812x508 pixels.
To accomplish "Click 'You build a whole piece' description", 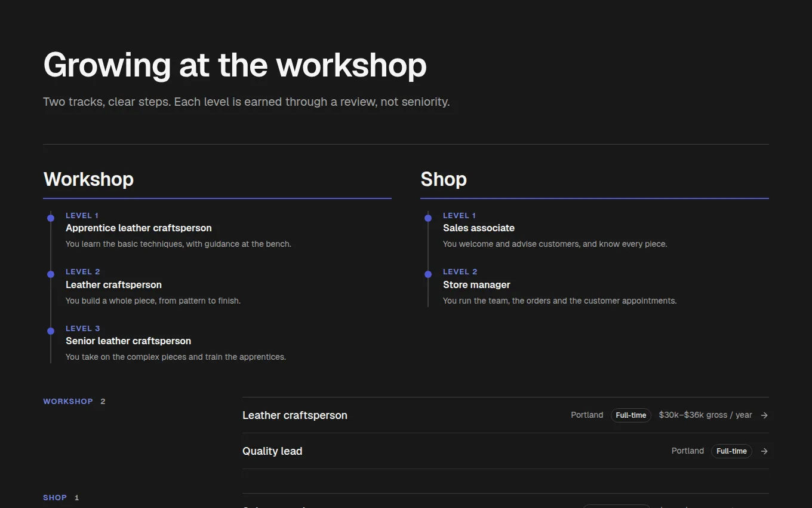I will point(153,301).
